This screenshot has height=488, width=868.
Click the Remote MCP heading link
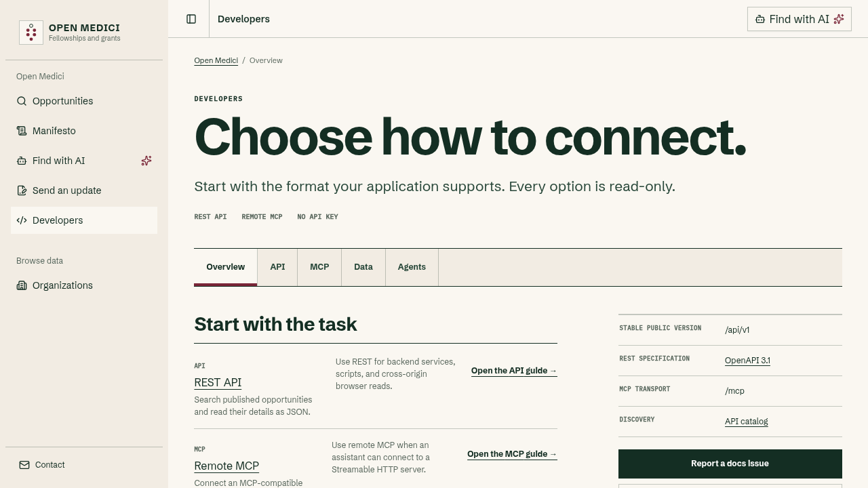click(x=226, y=466)
